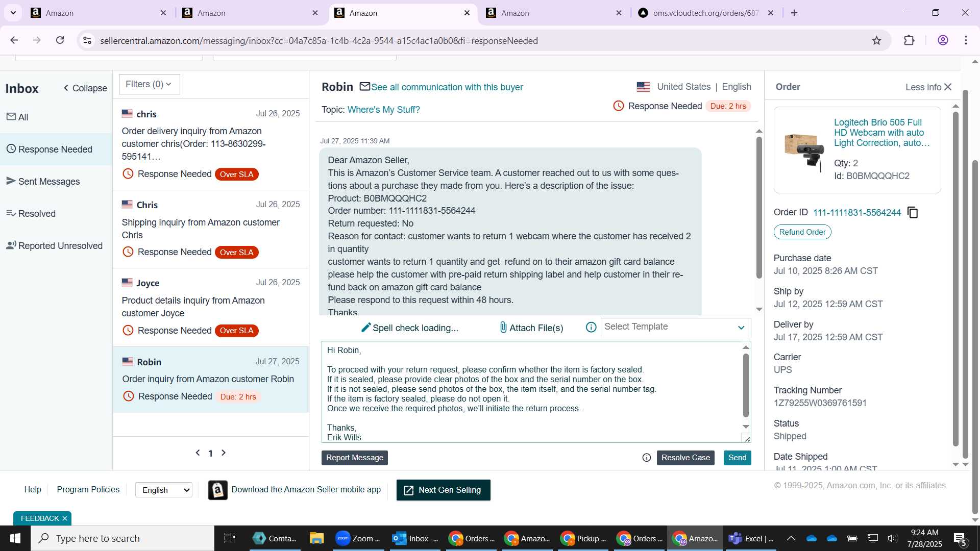Show hidden system tray icons chevron

791,538
